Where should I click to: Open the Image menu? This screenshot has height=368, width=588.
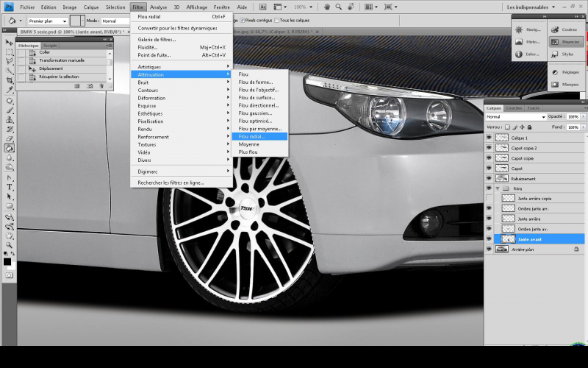pyautogui.click(x=69, y=7)
